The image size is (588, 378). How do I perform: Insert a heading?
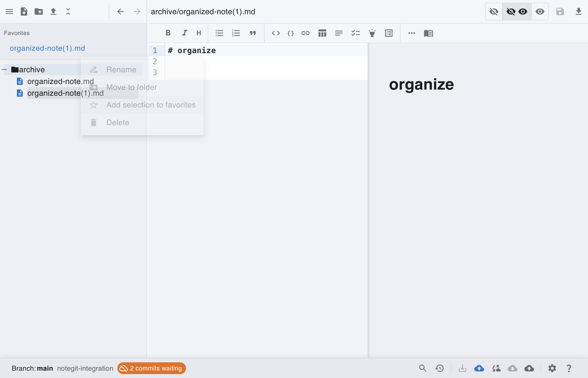click(199, 33)
